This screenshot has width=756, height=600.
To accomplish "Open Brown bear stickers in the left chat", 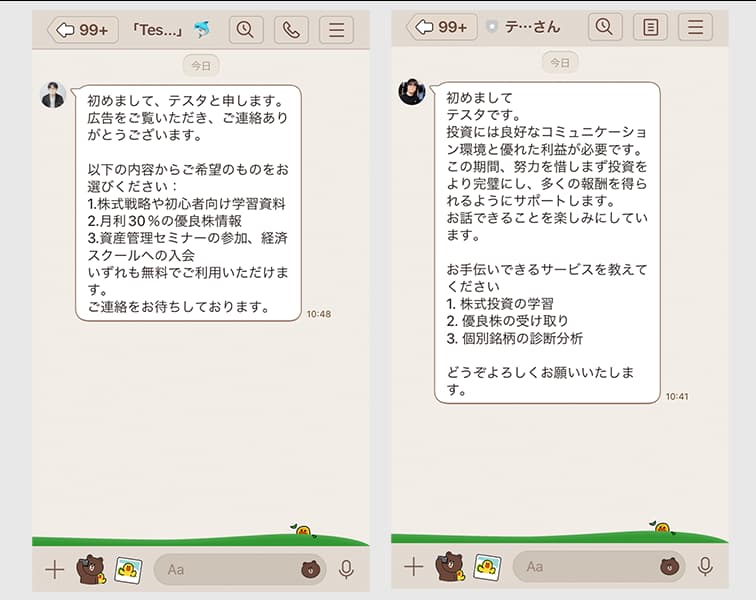I will pyautogui.click(x=91, y=569).
